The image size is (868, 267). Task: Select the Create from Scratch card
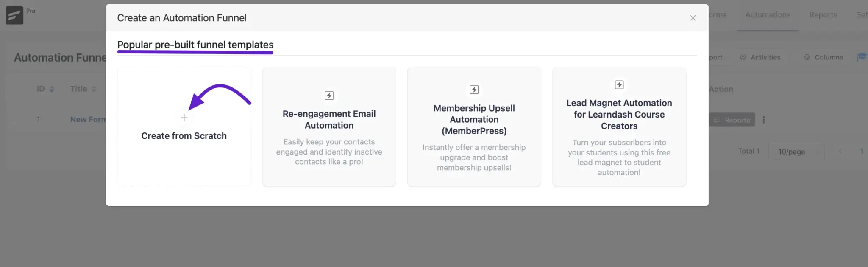click(x=184, y=136)
